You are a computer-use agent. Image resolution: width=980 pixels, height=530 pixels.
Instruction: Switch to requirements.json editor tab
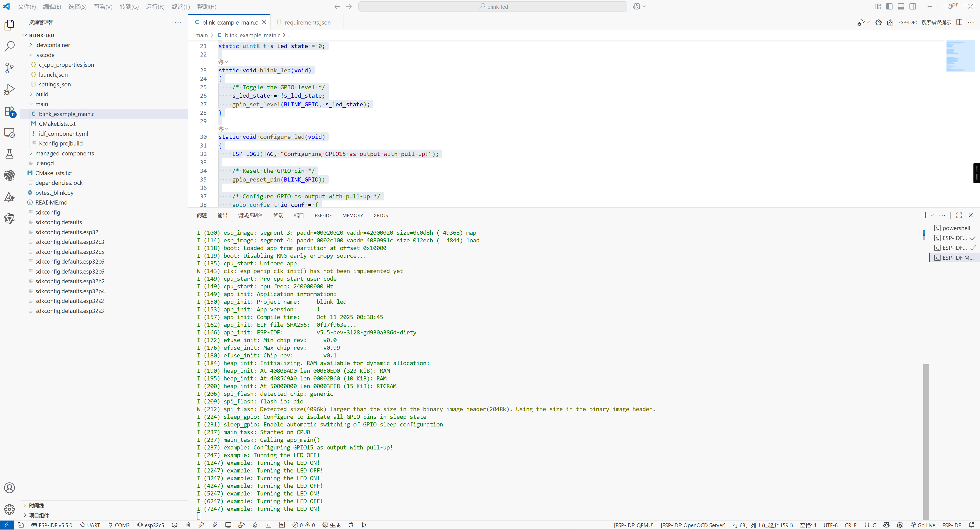tap(307, 22)
